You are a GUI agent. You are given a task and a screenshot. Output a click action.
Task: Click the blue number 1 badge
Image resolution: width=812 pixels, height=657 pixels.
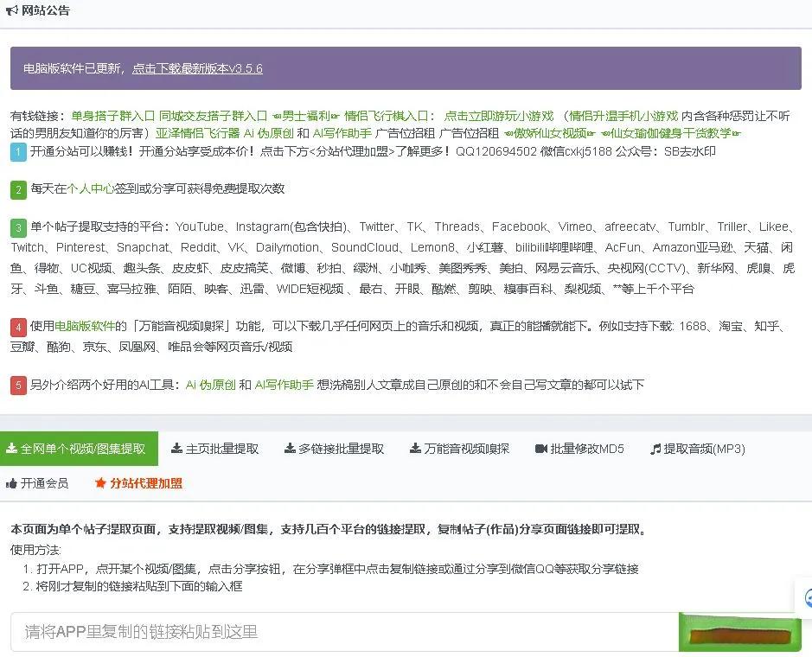click(18, 152)
